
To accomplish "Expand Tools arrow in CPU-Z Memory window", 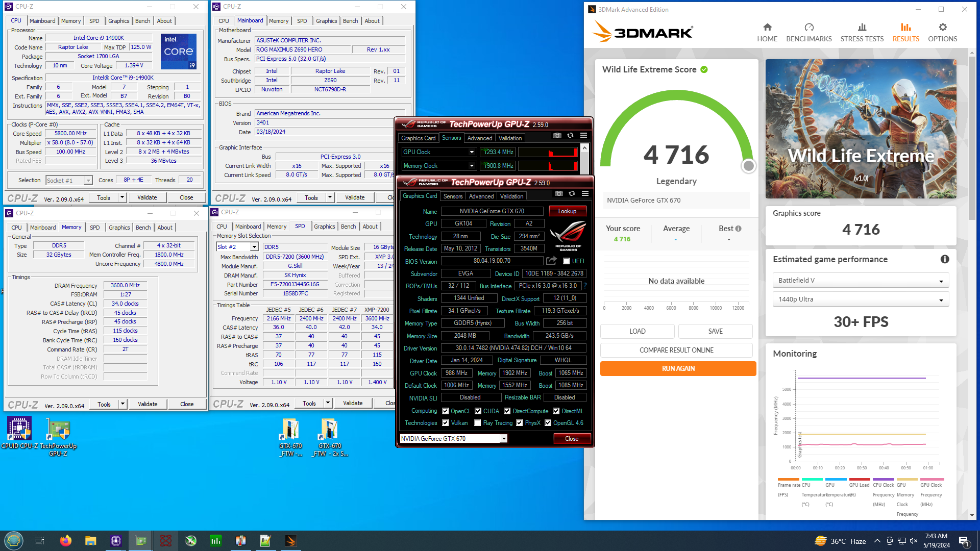I will 122,404.
